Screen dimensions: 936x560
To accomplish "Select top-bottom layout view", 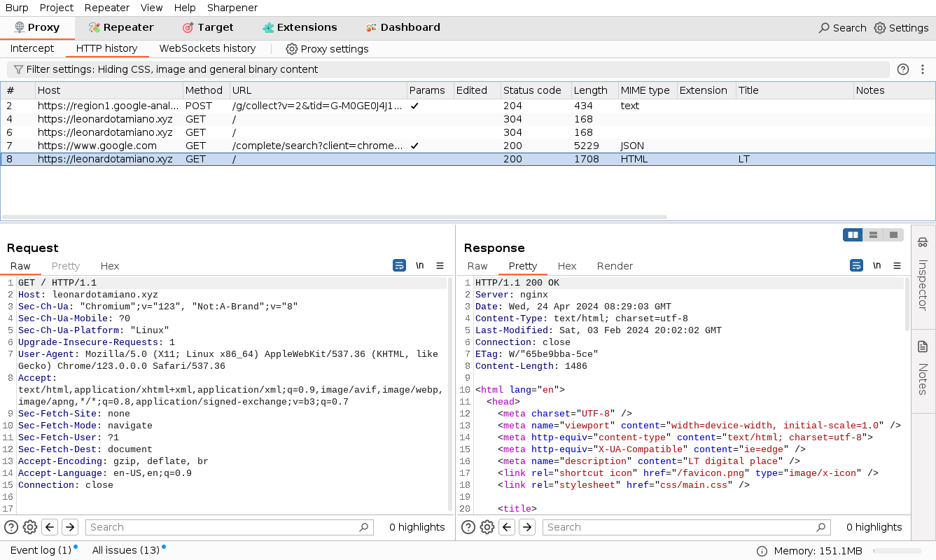I will click(x=873, y=235).
